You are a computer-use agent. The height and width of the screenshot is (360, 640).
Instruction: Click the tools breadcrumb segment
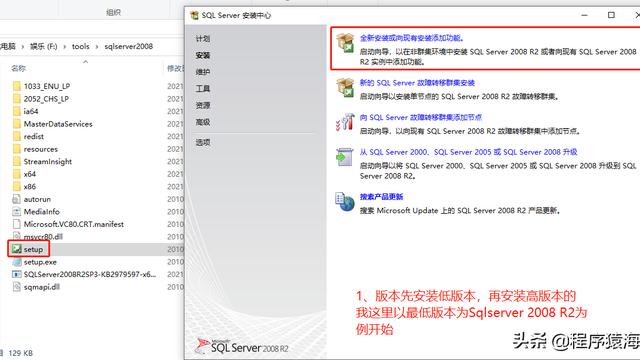click(80, 47)
